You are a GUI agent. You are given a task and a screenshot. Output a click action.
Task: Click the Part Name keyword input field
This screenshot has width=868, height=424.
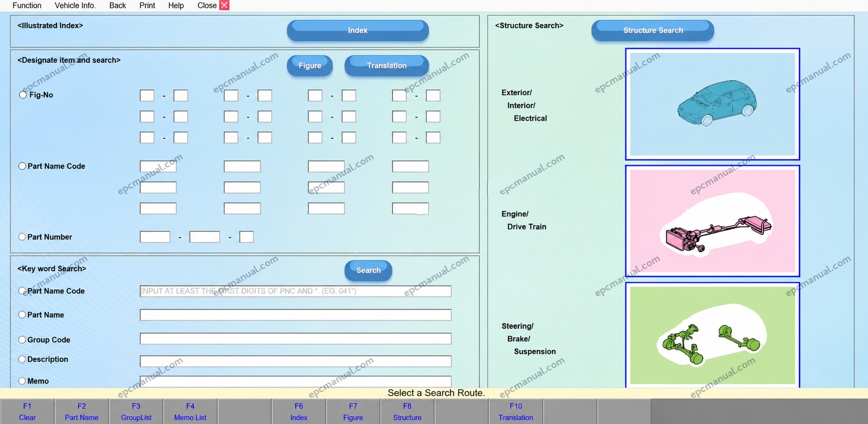pos(296,315)
